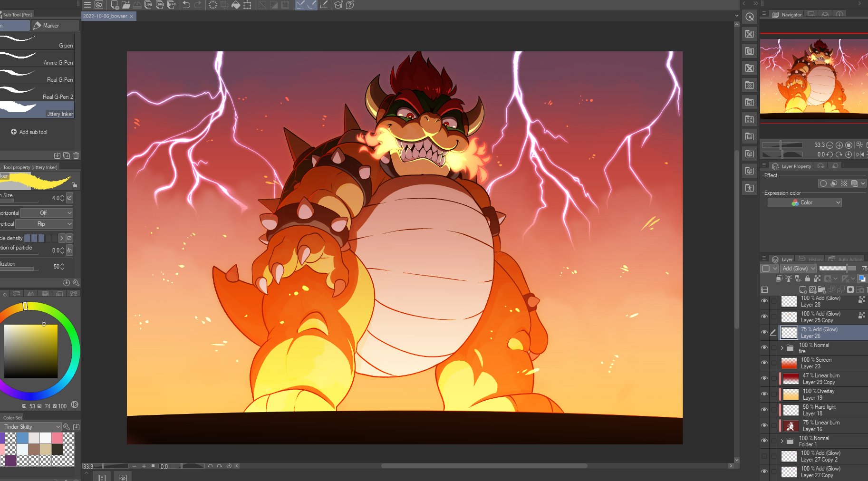Show hidden Layer 27 Copy 2

pos(764,456)
